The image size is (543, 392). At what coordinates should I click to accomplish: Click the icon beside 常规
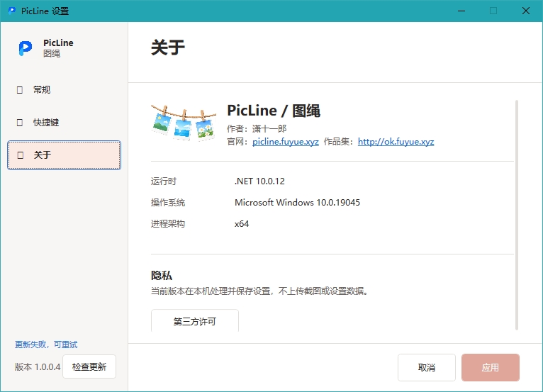(x=20, y=90)
